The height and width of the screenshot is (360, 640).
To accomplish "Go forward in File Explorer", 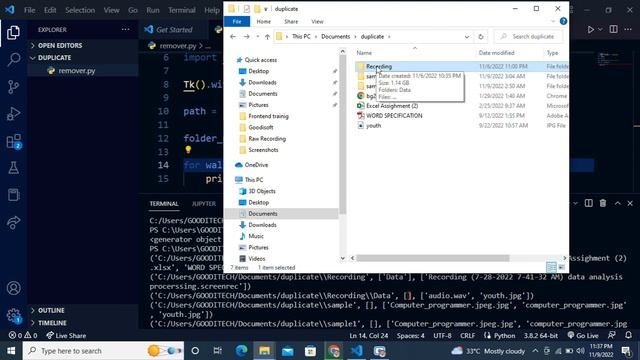I will click(247, 37).
